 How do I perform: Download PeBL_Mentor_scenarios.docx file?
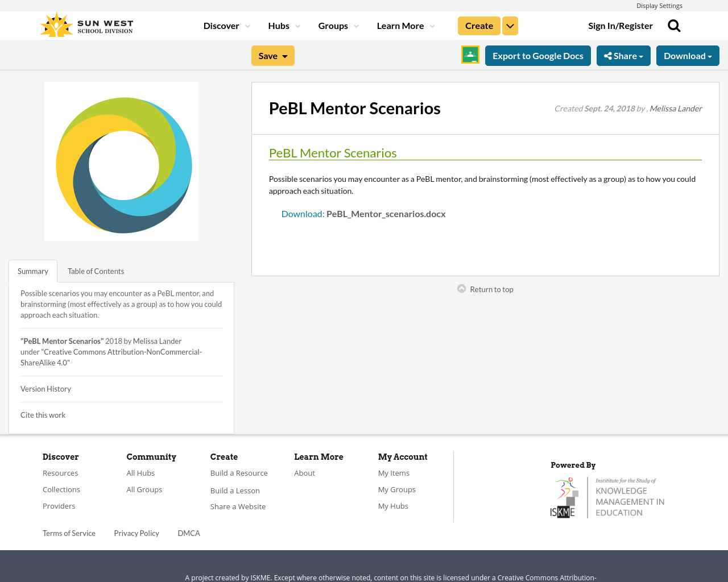pyautogui.click(x=362, y=213)
